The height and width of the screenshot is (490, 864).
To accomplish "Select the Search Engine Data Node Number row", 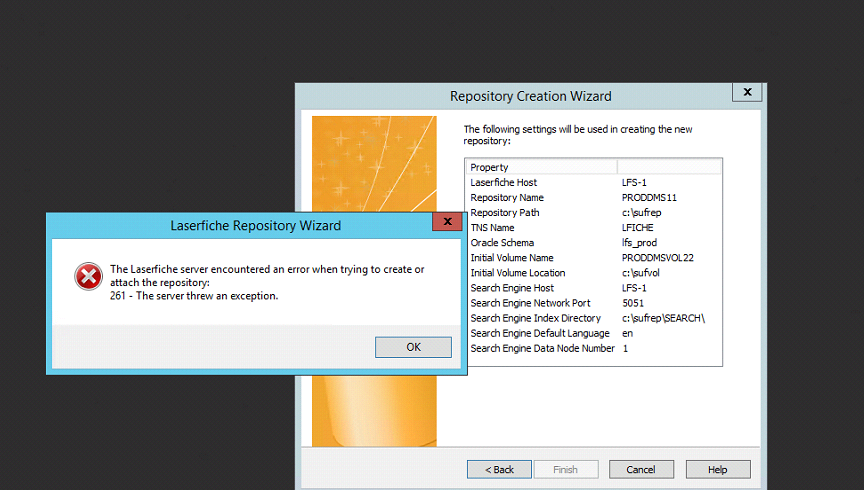I will (593, 348).
